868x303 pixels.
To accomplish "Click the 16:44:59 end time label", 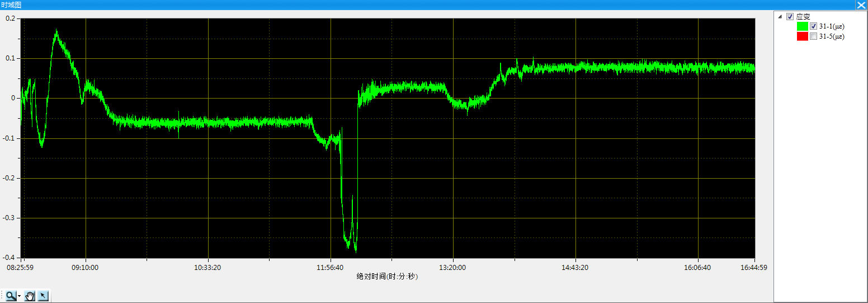I will 754,268.
